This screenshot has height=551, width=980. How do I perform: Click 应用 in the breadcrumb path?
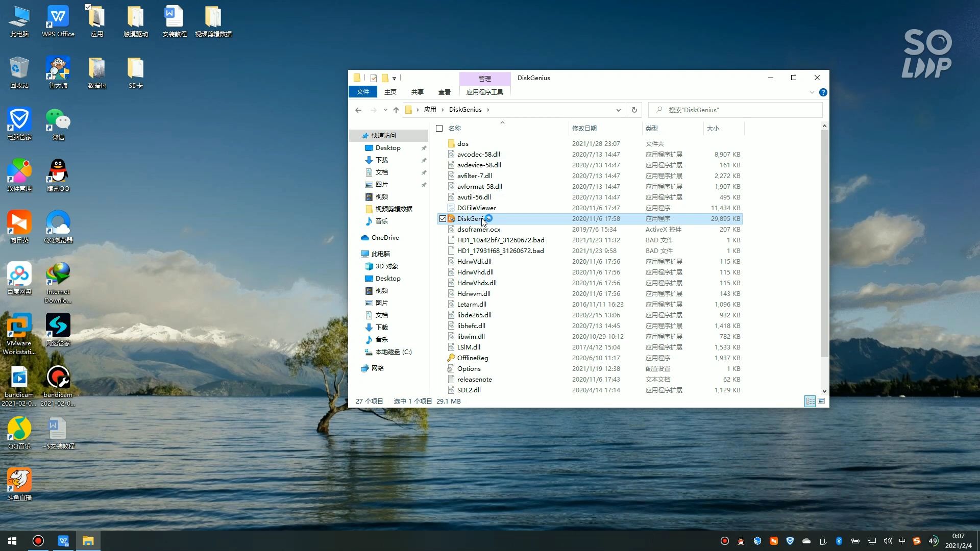pyautogui.click(x=430, y=110)
